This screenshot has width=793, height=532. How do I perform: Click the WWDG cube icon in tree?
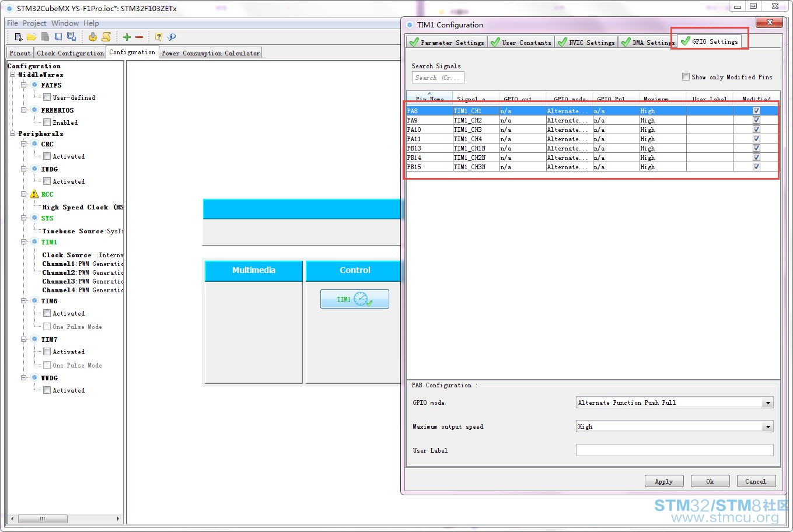click(x=34, y=378)
